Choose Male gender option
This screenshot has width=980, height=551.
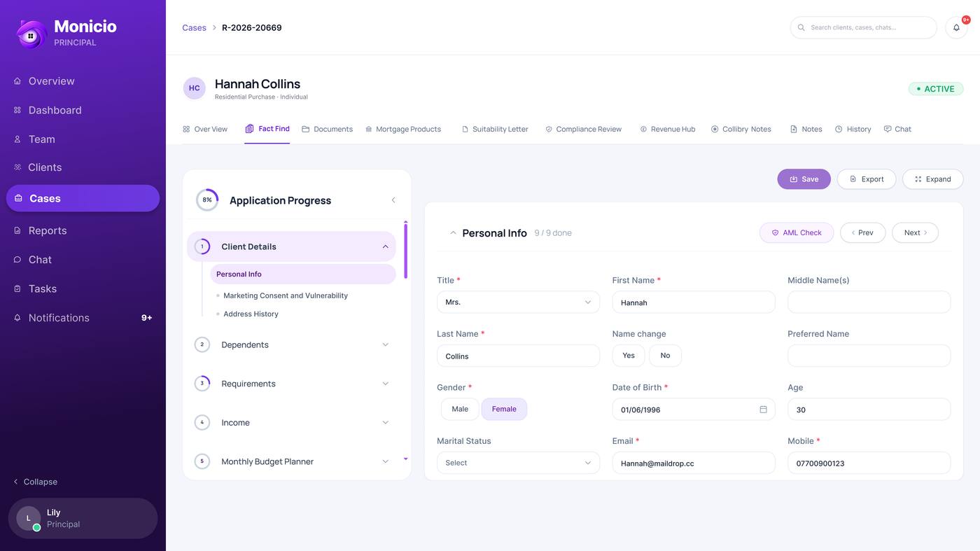[x=460, y=409]
